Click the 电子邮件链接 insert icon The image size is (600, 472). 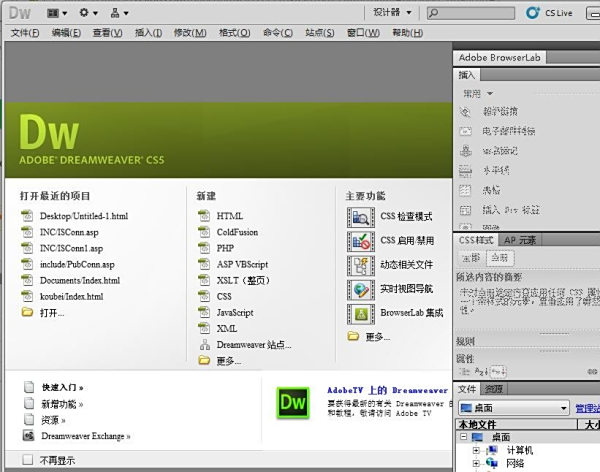465,131
